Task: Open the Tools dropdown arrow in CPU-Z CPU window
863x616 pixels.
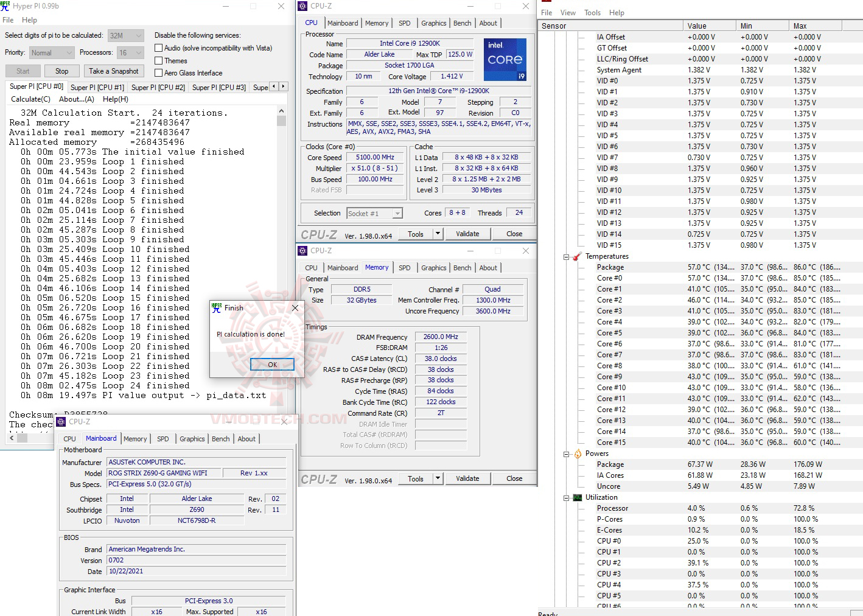Action: tap(438, 234)
